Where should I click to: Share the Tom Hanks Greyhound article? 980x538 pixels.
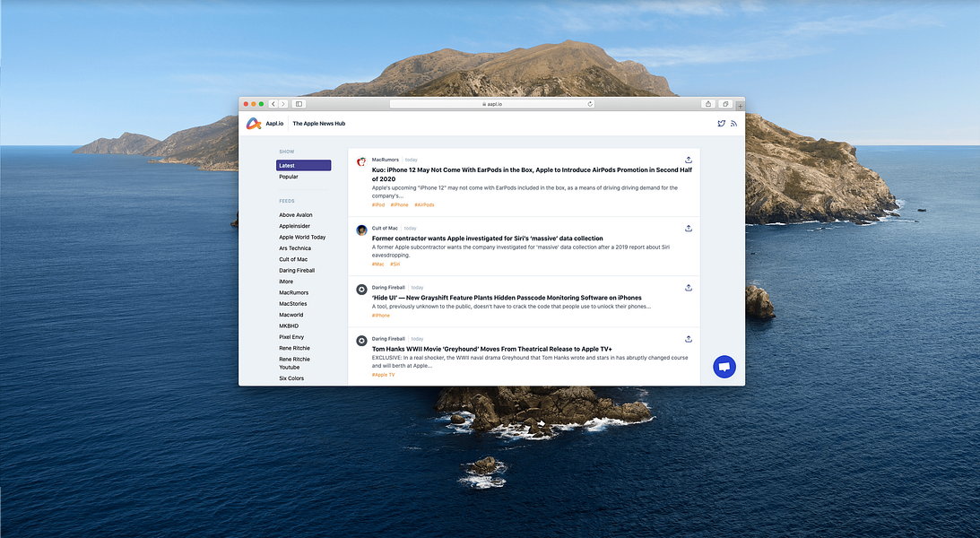[x=688, y=339]
